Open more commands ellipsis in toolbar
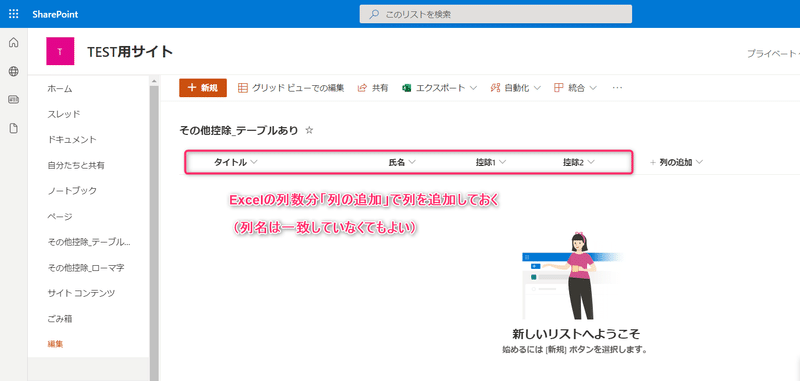The height and width of the screenshot is (381, 800). point(617,88)
